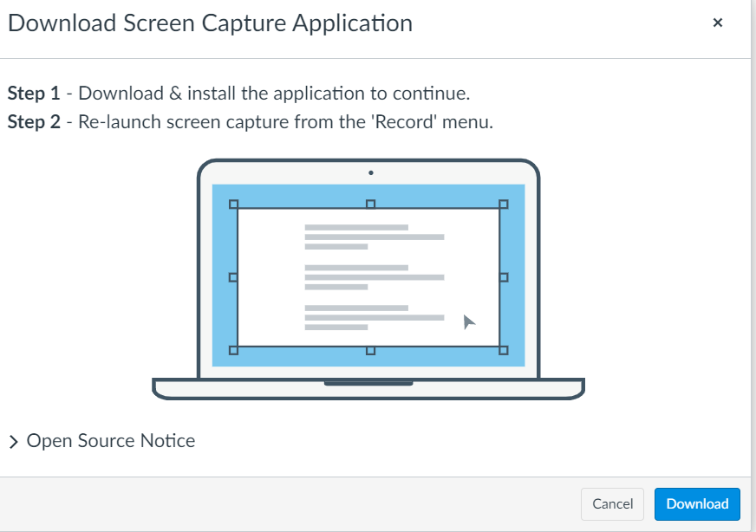The height and width of the screenshot is (532, 756).
Task: Click the blue Download button
Action: [x=697, y=504]
